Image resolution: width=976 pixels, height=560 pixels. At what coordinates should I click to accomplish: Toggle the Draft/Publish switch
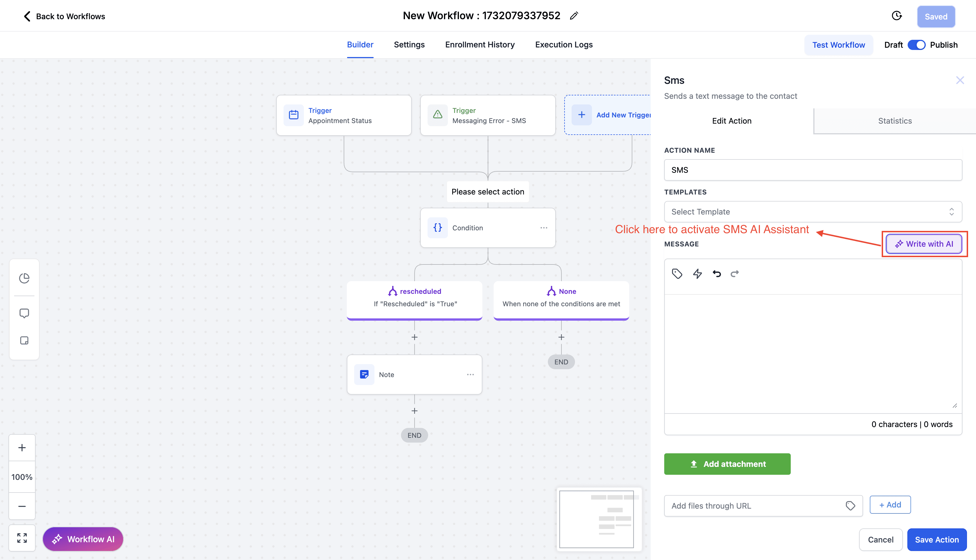pyautogui.click(x=916, y=45)
